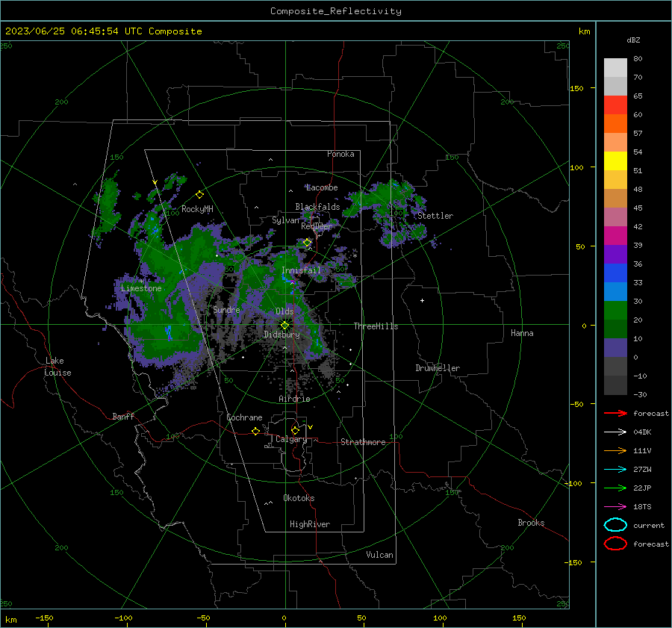Click the Airdrie city label
Image resolution: width=672 pixels, height=628 pixels.
(294, 399)
